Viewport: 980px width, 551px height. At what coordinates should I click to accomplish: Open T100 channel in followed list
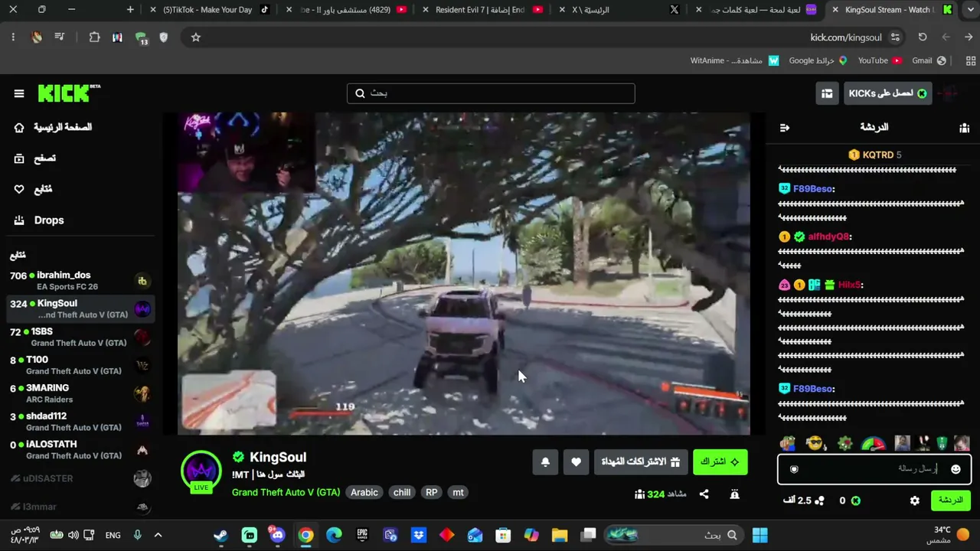[80, 365]
